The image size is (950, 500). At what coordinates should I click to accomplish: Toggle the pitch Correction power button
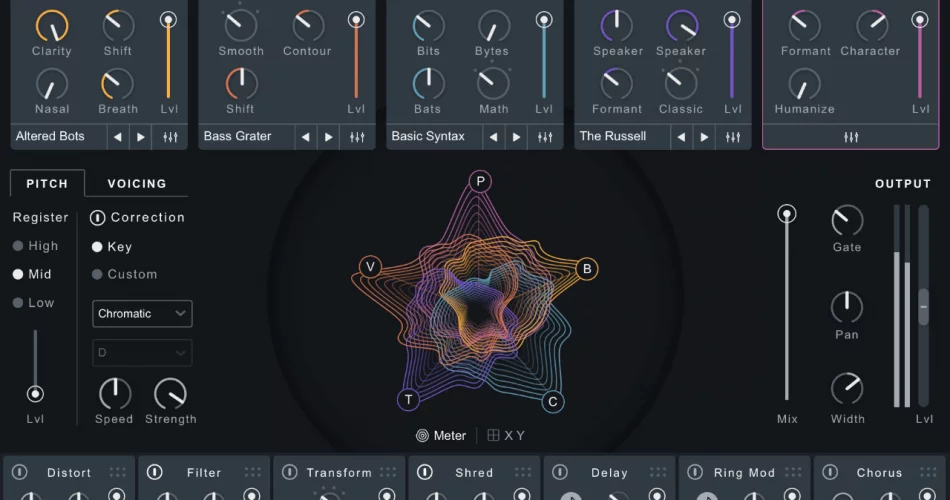point(98,218)
